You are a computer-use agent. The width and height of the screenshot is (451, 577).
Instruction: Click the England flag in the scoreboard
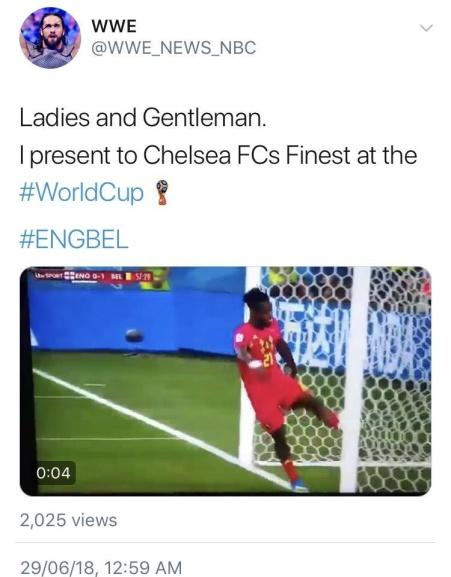tap(70, 276)
